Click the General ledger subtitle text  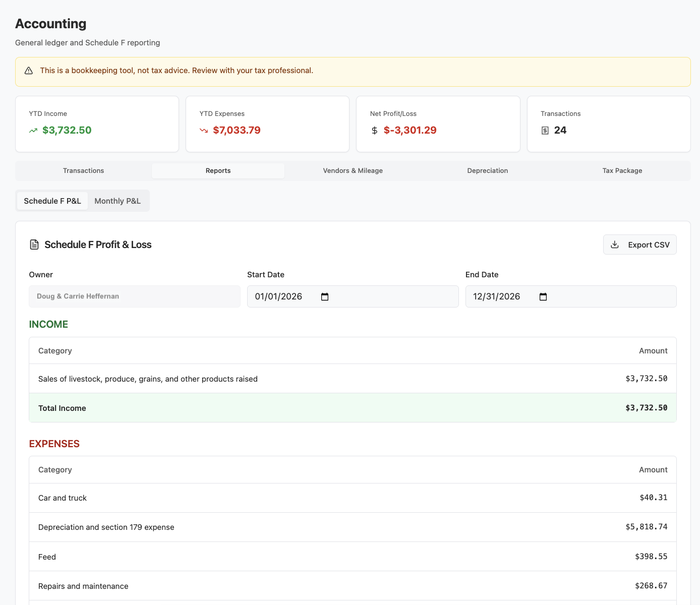(88, 43)
